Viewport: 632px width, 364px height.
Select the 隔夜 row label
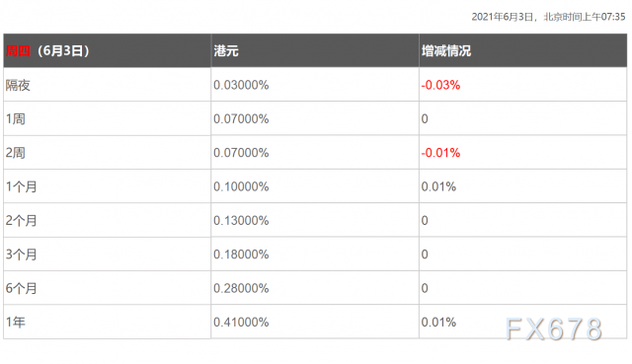18,85
